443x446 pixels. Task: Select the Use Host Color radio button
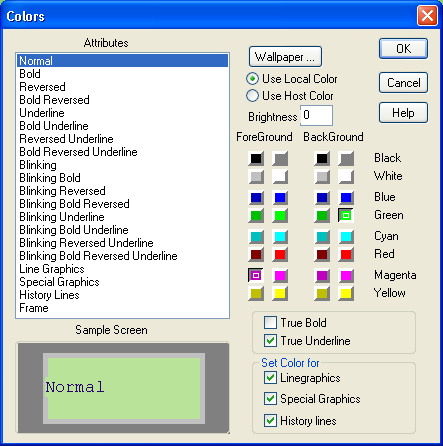coord(252,96)
